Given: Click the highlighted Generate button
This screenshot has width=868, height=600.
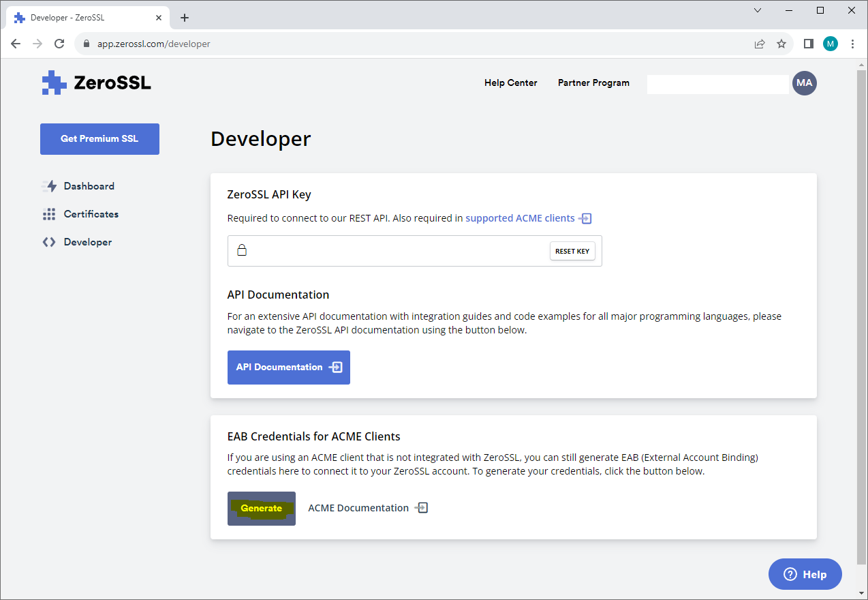Looking at the screenshot, I should click(261, 508).
